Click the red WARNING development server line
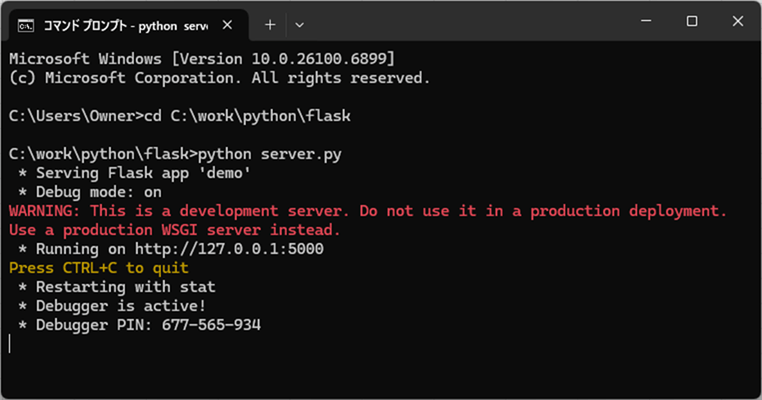The image size is (762, 400). coord(366,211)
